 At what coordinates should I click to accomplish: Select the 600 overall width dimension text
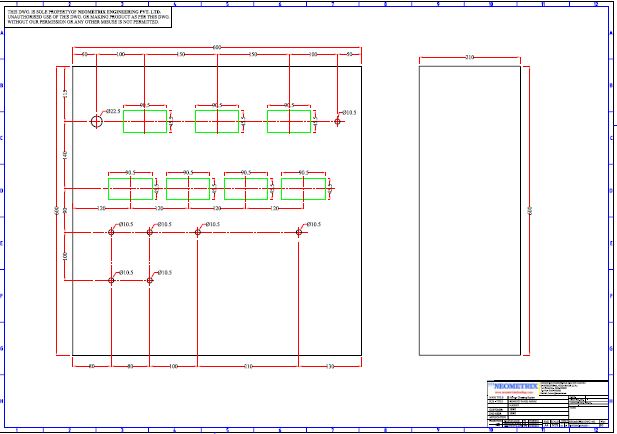pos(216,46)
